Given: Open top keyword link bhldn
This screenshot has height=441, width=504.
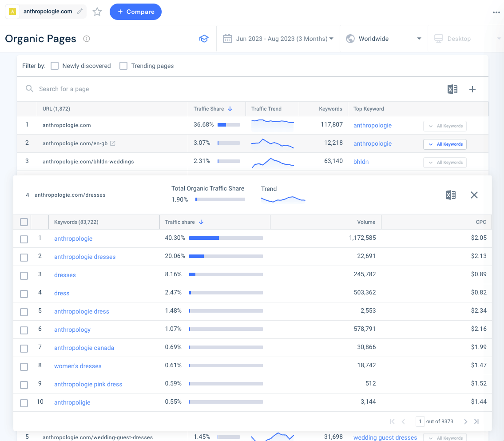Looking at the screenshot, I should coord(361,162).
